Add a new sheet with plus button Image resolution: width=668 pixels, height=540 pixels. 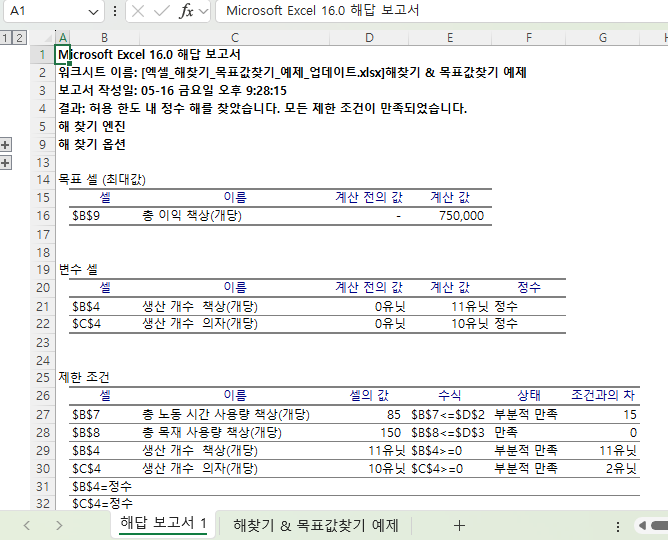point(459,526)
